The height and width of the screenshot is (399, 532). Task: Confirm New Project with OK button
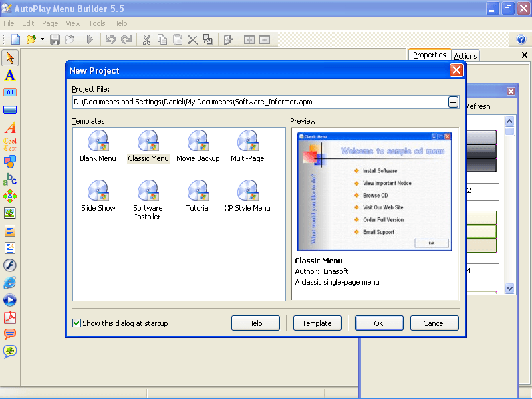(379, 323)
